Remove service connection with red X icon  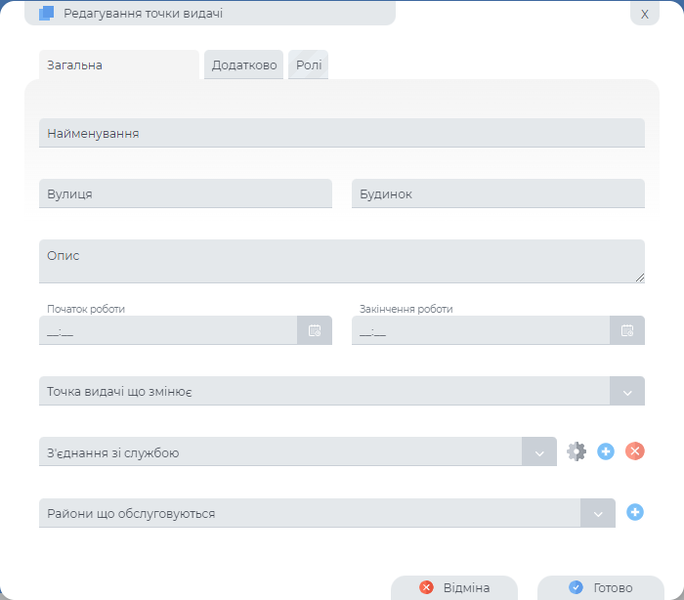(x=635, y=451)
